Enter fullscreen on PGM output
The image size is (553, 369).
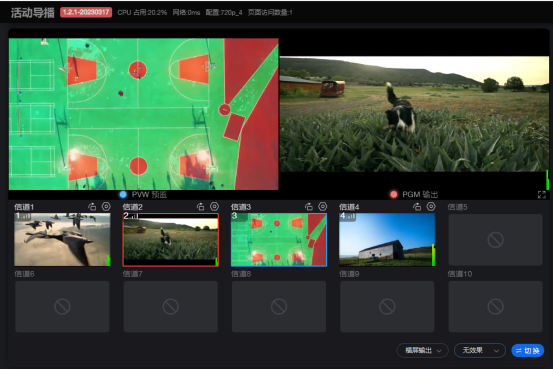[x=542, y=195]
